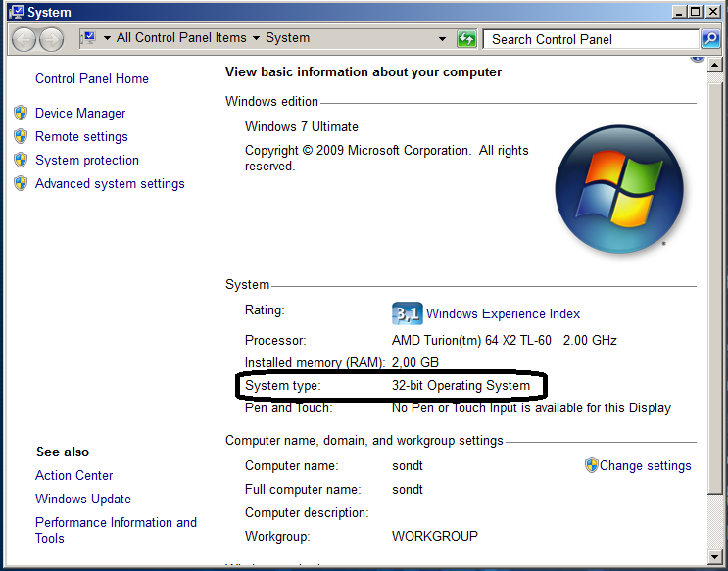Open the Windows Experience Index link

(x=504, y=313)
